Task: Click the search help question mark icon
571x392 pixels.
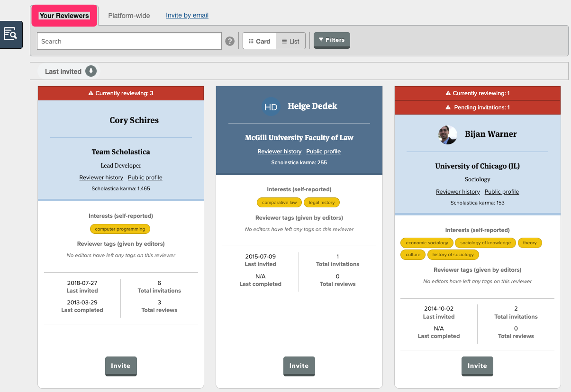Action: pyautogui.click(x=230, y=41)
